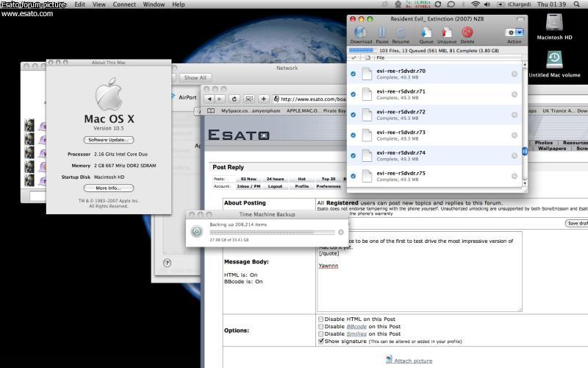Click the Esato logo

(238, 135)
